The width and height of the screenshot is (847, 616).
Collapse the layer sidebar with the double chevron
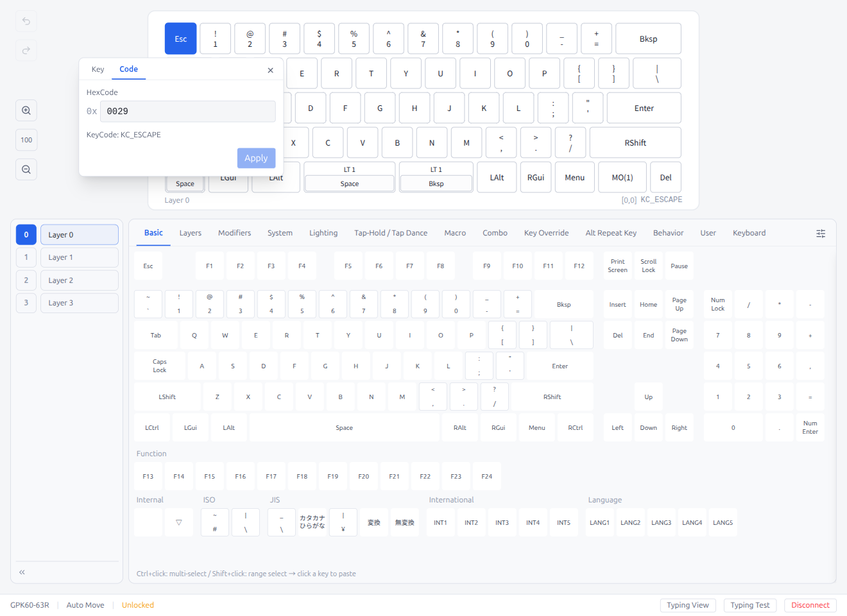[21, 572]
